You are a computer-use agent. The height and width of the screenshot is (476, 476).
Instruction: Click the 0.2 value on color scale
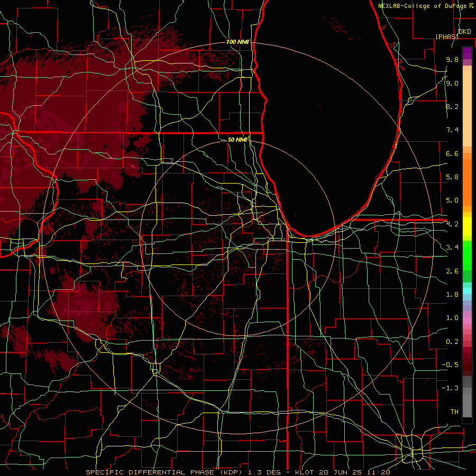pos(452,341)
